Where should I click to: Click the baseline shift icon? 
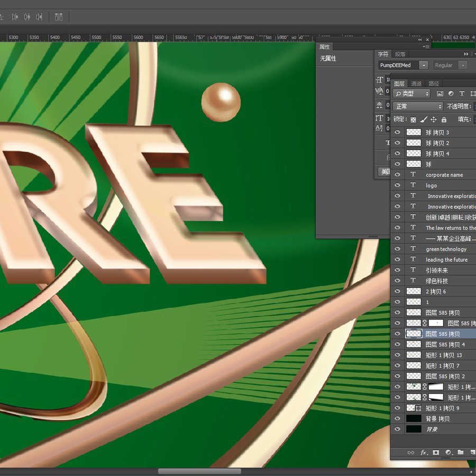[379, 128]
